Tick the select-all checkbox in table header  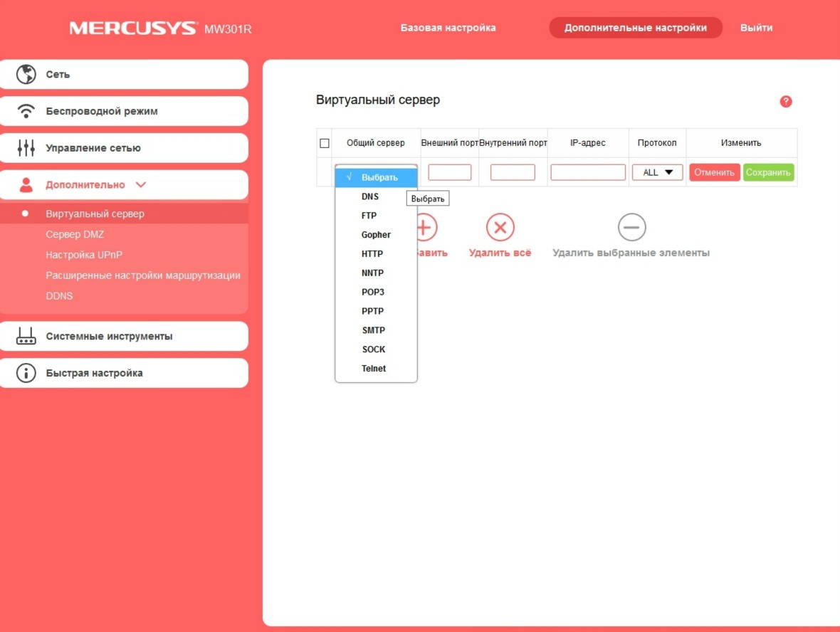[x=325, y=143]
